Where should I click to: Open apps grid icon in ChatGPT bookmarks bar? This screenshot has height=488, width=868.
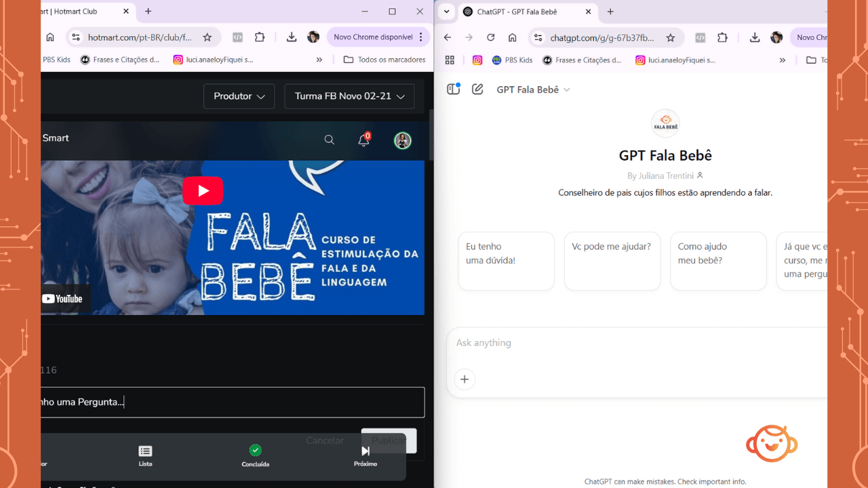tap(450, 60)
